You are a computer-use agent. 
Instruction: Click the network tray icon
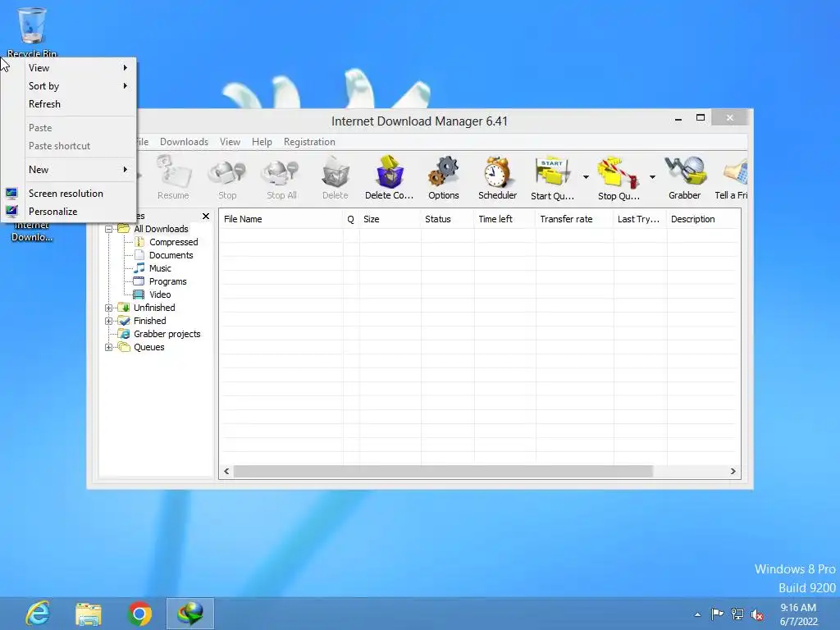coord(737,614)
